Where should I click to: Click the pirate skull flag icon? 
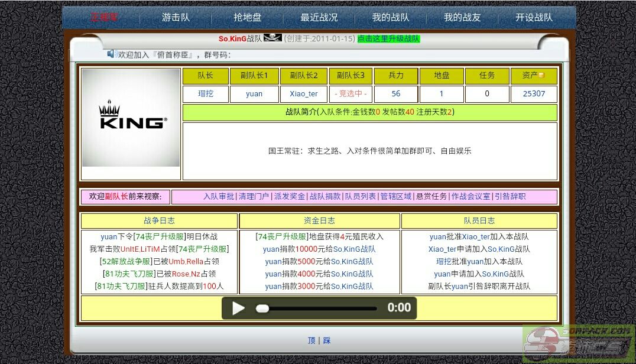tap(272, 38)
